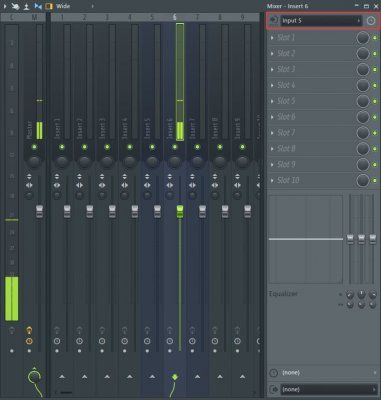The height and width of the screenshot is (400, 381).
Task: Click the Master pan knob
Action: click(x=34, y=162)
